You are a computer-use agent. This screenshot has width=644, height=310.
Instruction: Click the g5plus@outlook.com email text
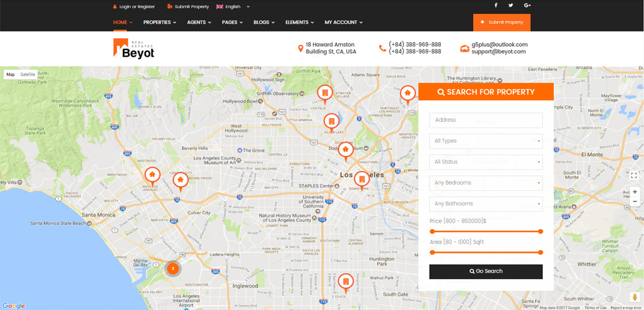click(x=499, y=44)
